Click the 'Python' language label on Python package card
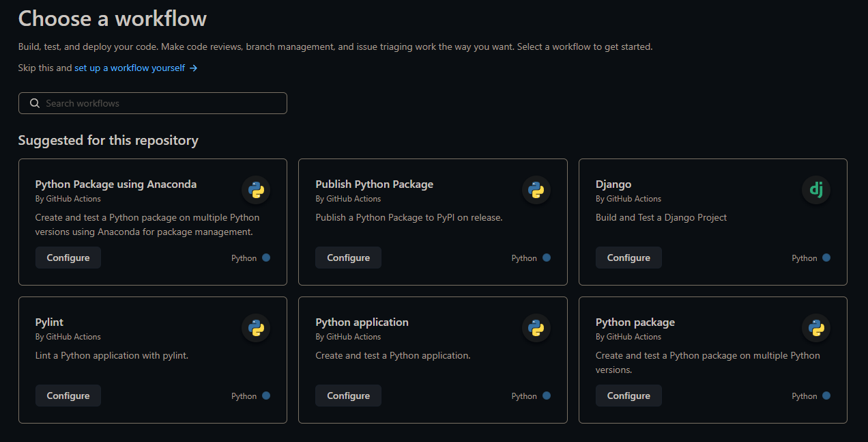The height and width of the screenshot is (442, 868). 805,396
